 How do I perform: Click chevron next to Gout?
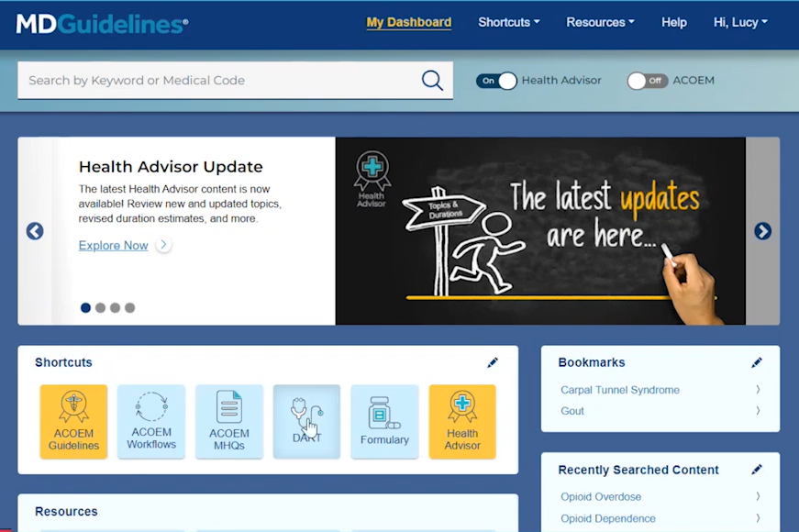coord(758,411)
